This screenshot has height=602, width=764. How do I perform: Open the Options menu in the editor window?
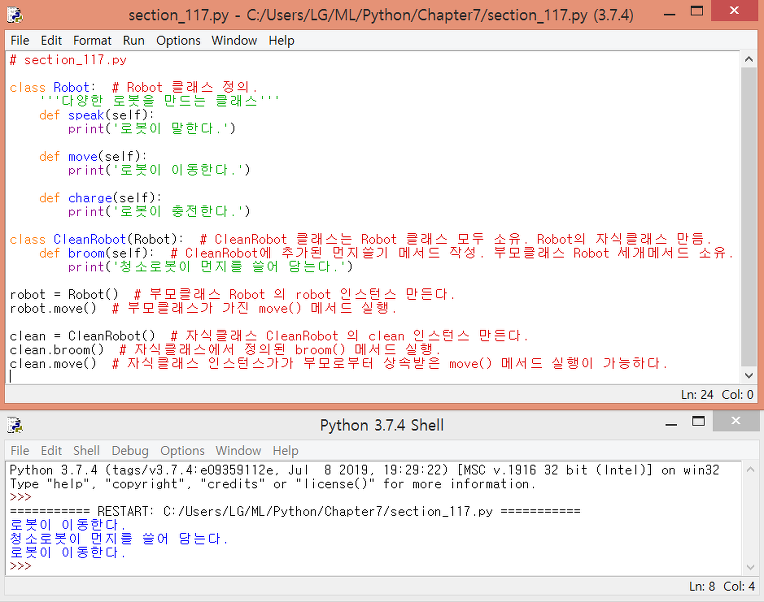[x=178, y=40]
